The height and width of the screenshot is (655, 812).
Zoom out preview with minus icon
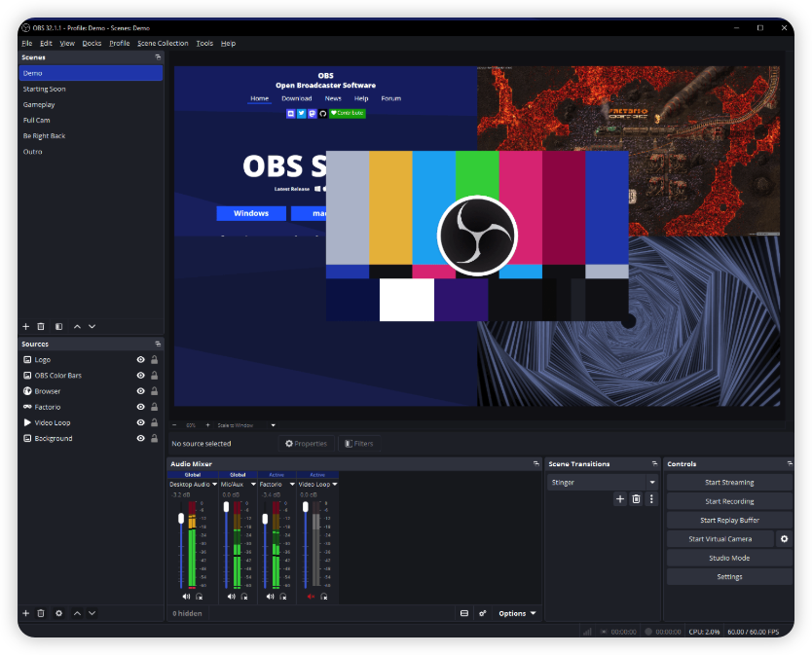(174, 425)
